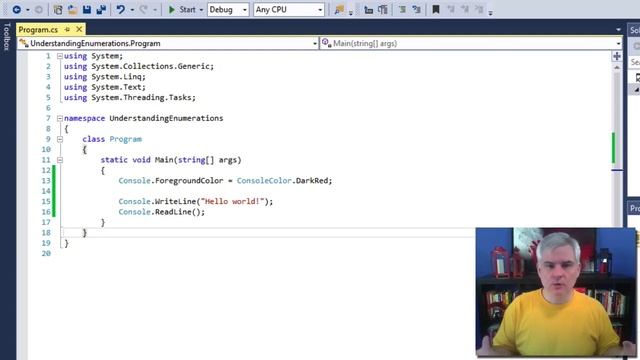Click the increase indent toolbar icon
This screenshot has height=360, width=640.
click(416, 9)
